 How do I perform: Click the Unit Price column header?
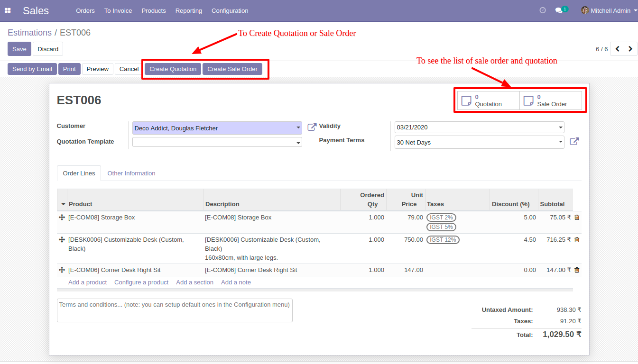tap(406, 200)
